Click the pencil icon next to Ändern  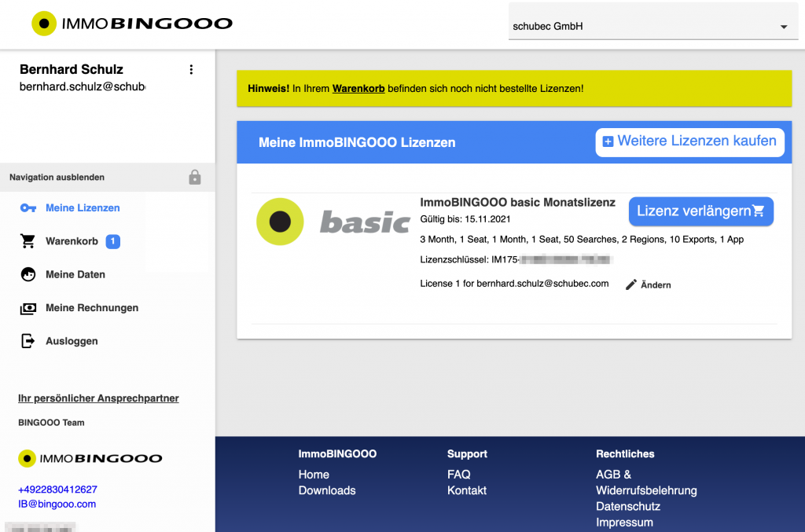point(631,284)
